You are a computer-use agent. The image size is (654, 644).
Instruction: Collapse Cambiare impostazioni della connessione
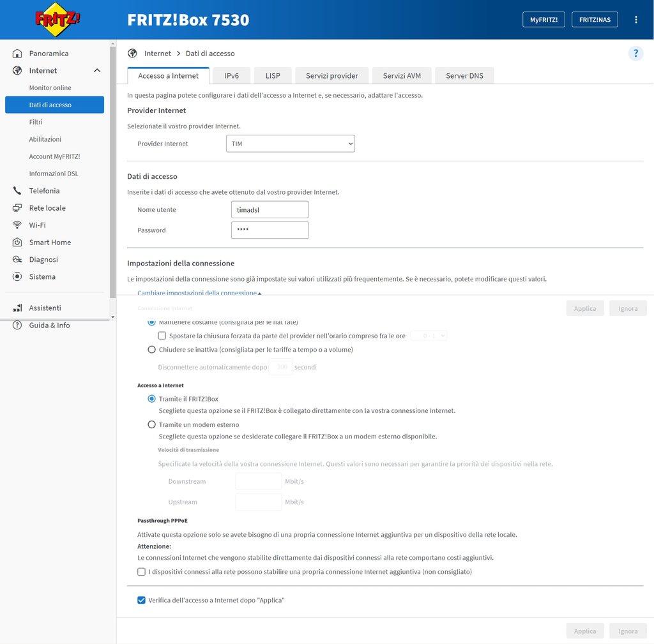point(199,292)
